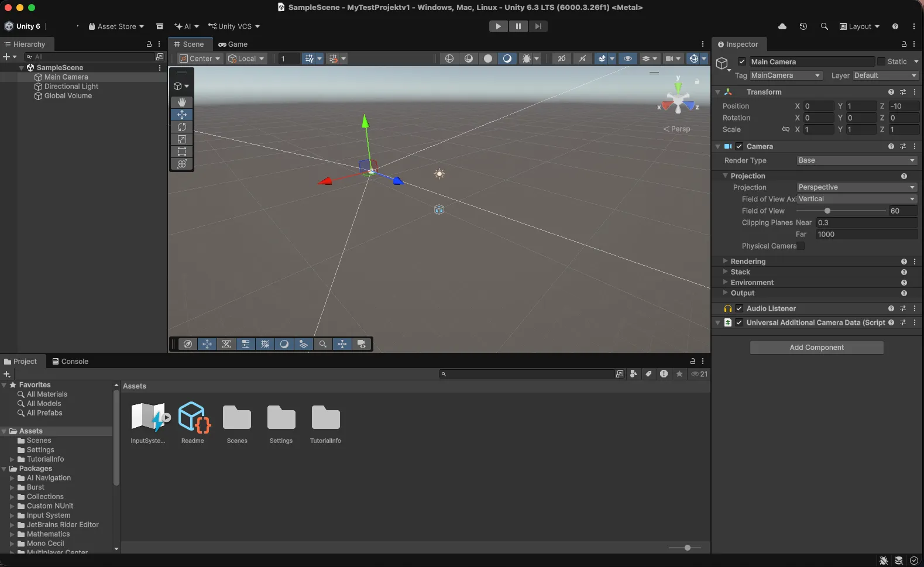Image resolution: width=924 pixels, height=567 pixels.
Task: Select the Hand view tool
Action: click(182, 102)
